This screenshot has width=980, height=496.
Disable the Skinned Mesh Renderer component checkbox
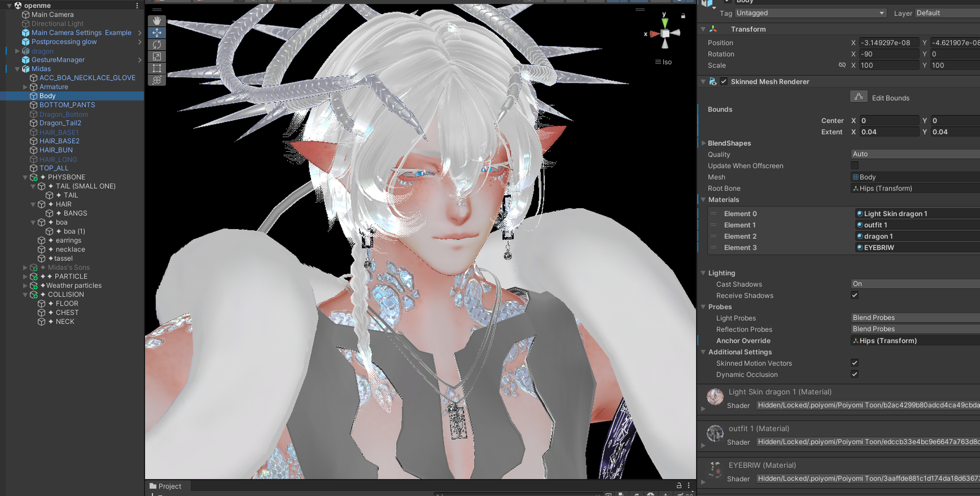pyautogui.click(x=724, y=81)
